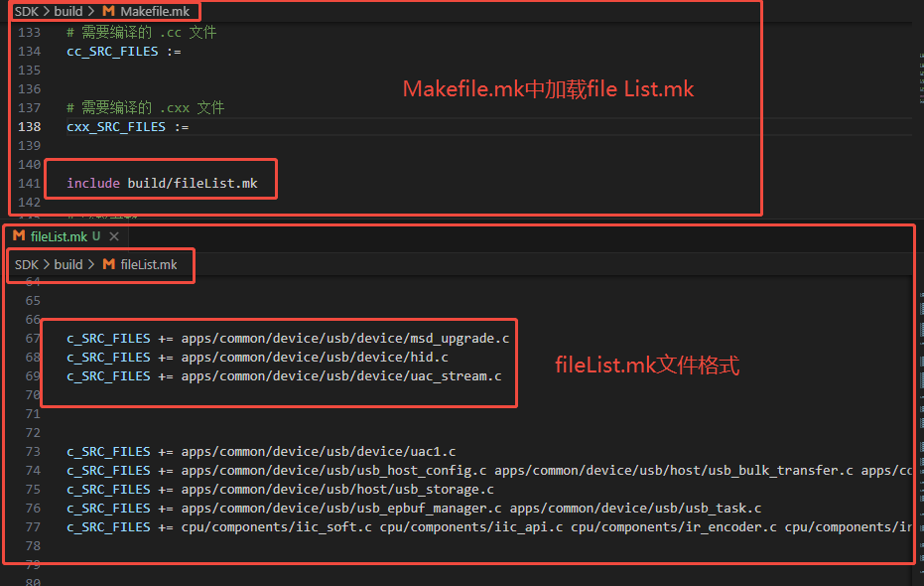This screenshot has height=586, width=924.
Task: Click the comment about .cc files on line 133
Action: tap(141, 33)
